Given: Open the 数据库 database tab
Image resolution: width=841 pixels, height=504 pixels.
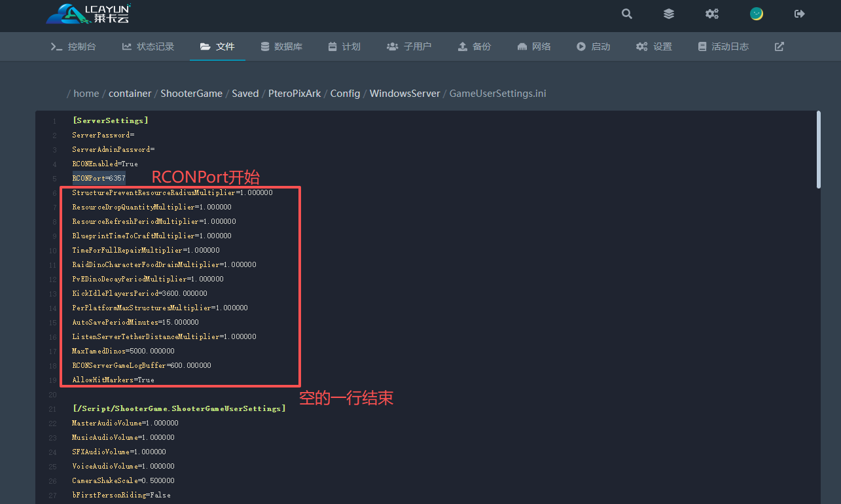Looking at the screenshot, I should (281, 46).
